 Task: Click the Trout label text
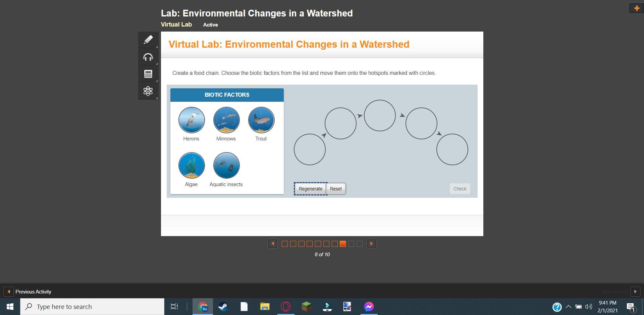[261, 139]
